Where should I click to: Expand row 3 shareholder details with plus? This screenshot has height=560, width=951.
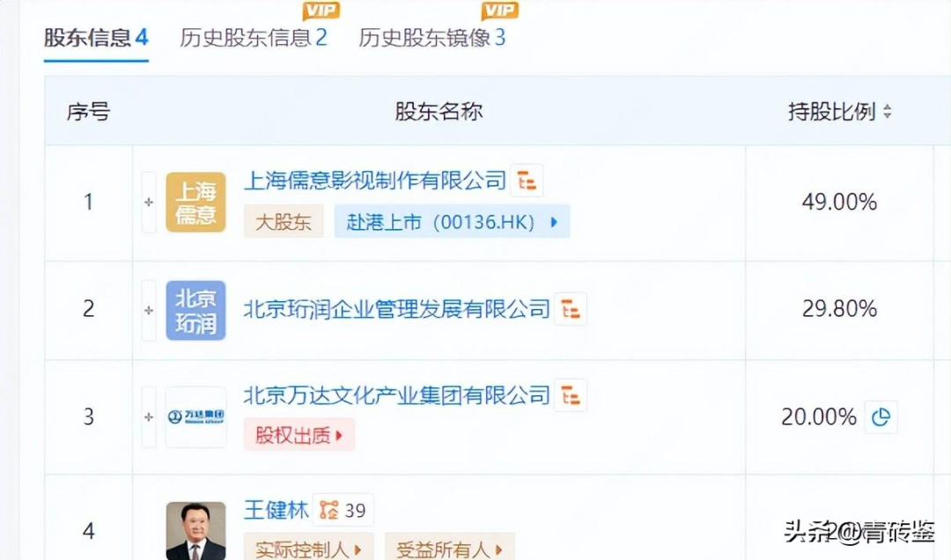pyautogui.click(x=149, y=416)
